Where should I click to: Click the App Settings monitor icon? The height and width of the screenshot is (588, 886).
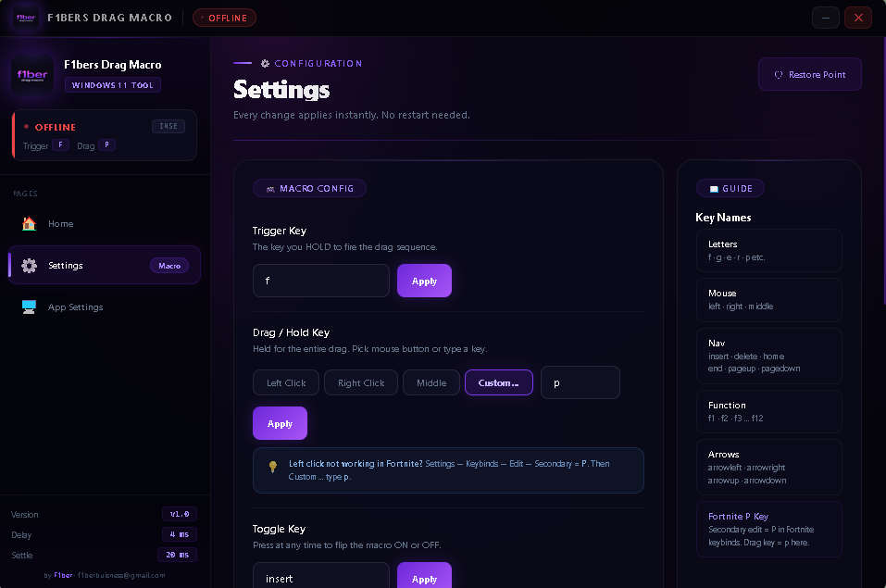(x=29, y=307)
